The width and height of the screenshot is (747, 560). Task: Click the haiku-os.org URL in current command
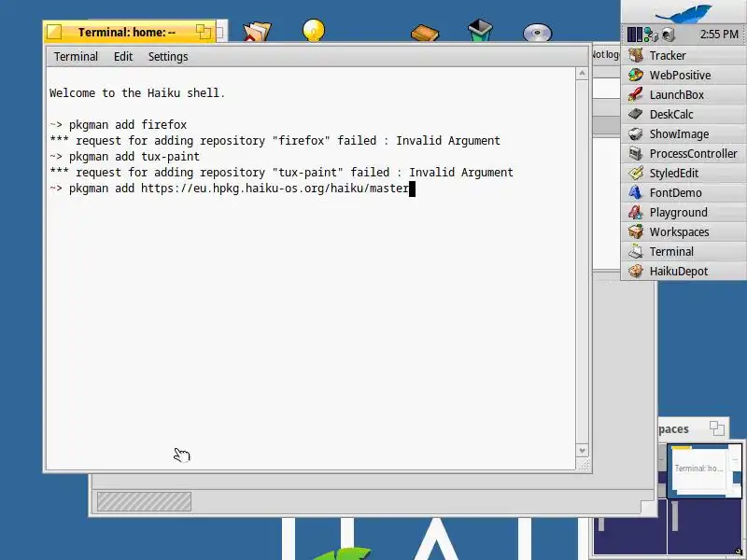click(x=275, y=189)
